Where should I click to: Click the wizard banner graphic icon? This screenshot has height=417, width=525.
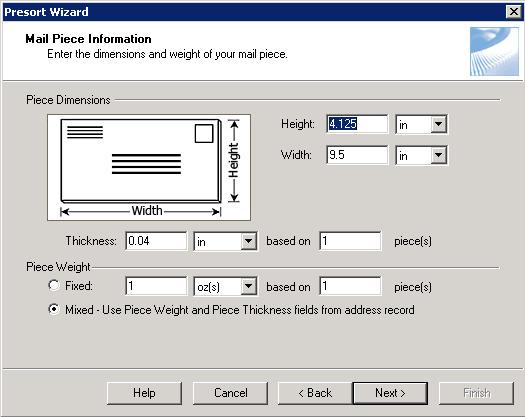[x=494, y=51]
